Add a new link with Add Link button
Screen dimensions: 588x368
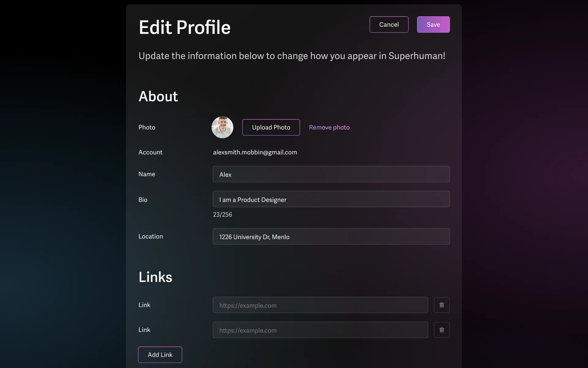(x=160, y=355)
